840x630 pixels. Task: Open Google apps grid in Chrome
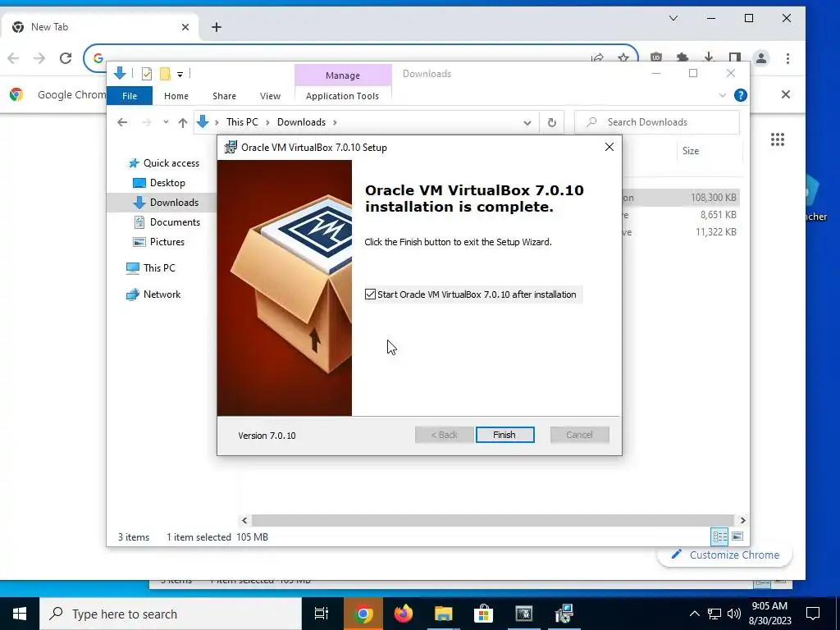pos(778,139)
